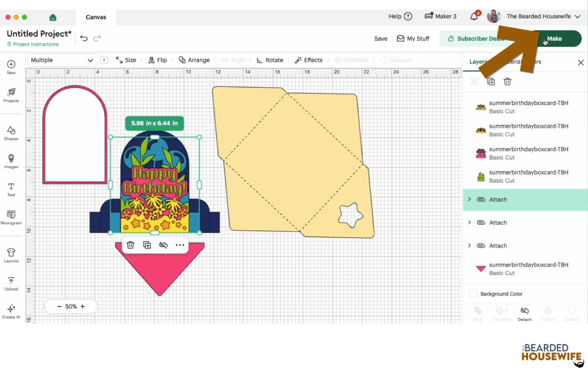Open the Images library
Viewport: 588px width, 374px height.
11,161
